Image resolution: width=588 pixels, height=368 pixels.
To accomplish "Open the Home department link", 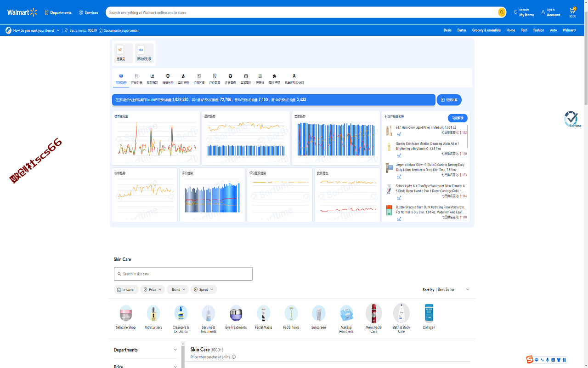I will point(511,30).
